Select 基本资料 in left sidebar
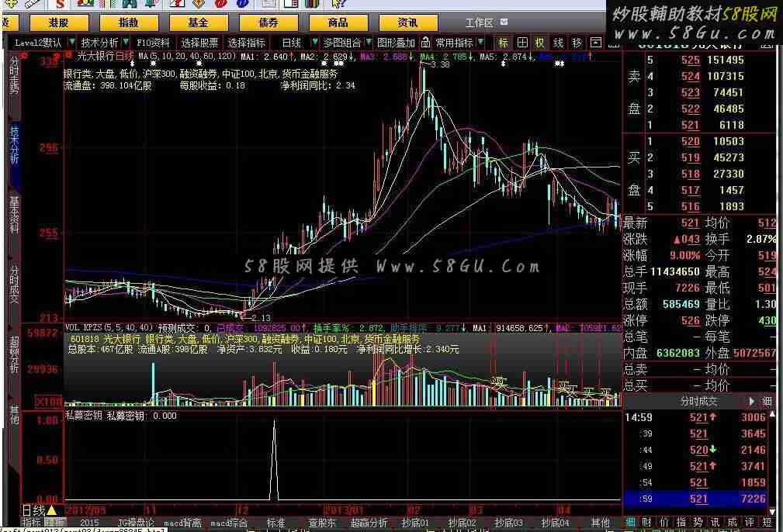Viewport: 783px width, 532px height. pos(14,215)
